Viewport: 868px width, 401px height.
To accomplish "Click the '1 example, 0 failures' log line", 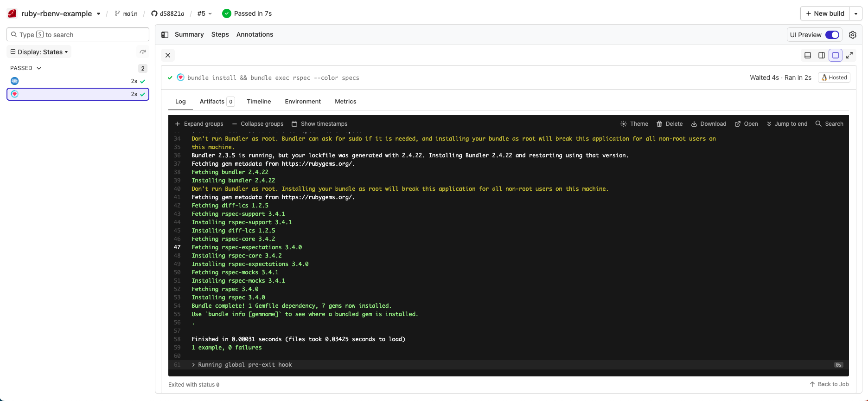I will tap(227, 348).
